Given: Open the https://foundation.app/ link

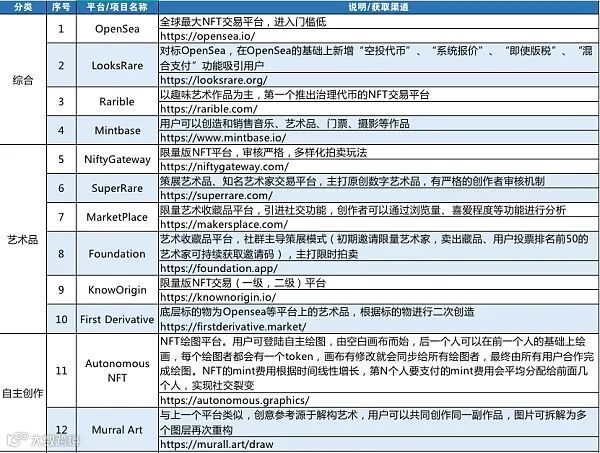Looking at the screenshot, I should [219, 268].
